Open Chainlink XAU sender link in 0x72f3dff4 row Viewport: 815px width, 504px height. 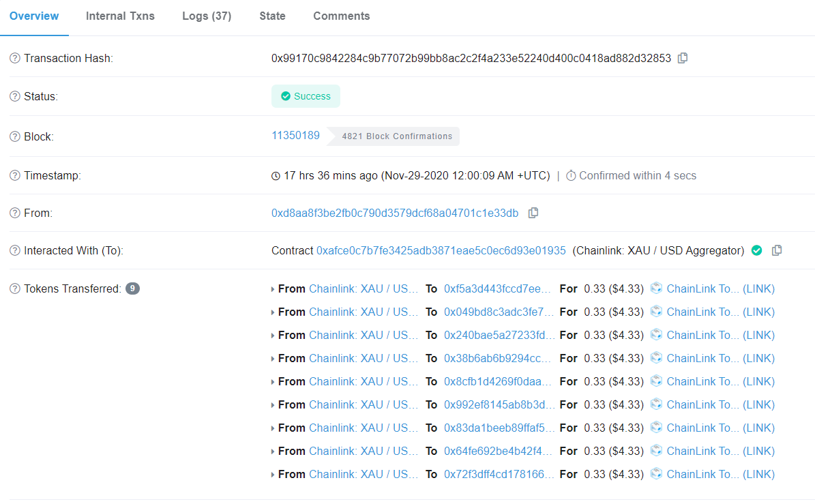point(364,475)
